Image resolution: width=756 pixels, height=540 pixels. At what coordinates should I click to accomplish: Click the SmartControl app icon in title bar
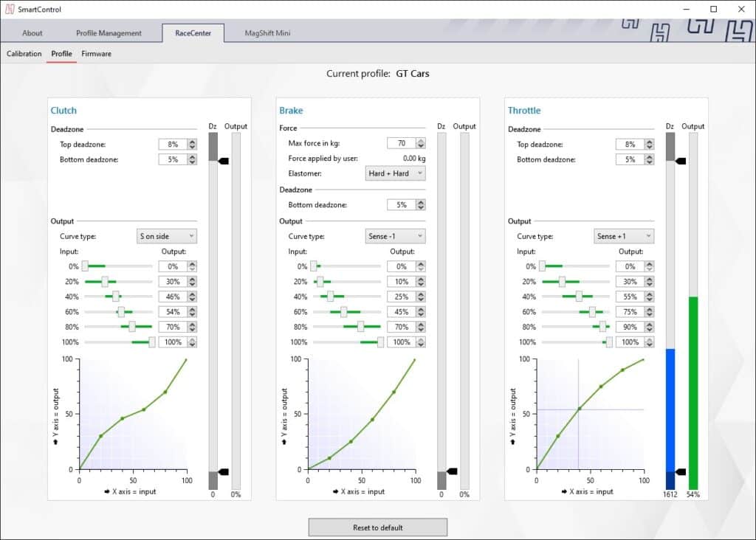10,9
